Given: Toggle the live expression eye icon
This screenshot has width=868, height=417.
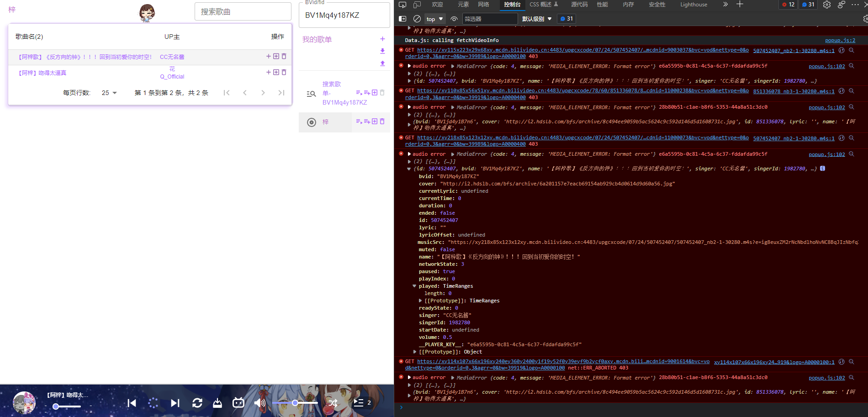Looking at the screenshot, I should 454,19.
